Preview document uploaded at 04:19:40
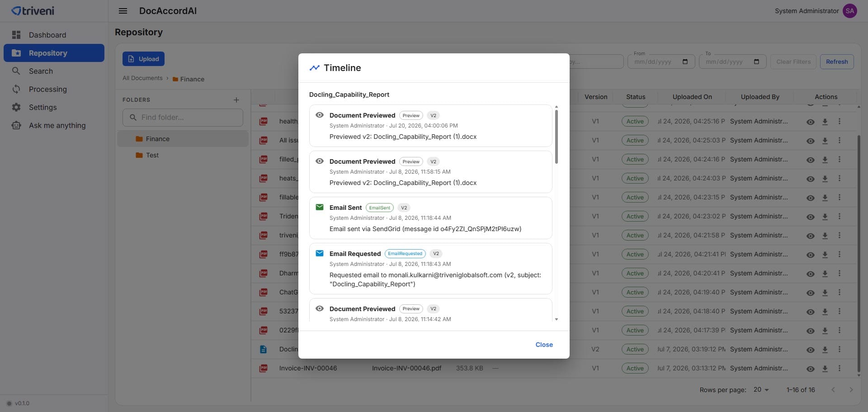The image size is (868, 412). tap(811, 293)
